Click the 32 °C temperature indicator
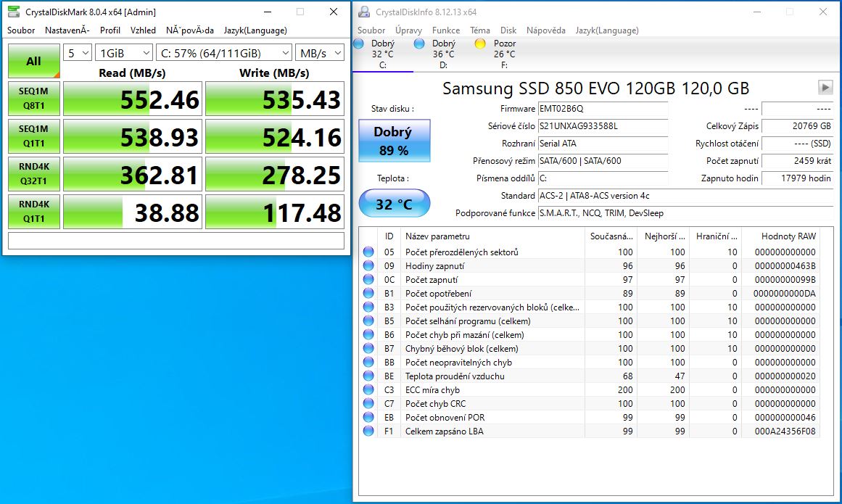The height and width of the screenshot is (504, 842). click(x=394, y=205)
